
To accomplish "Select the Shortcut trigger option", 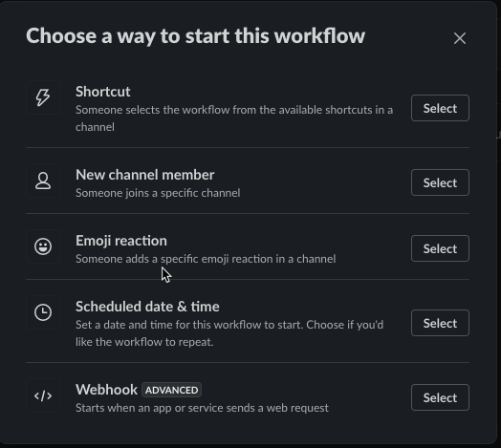I will coord(440,108).
